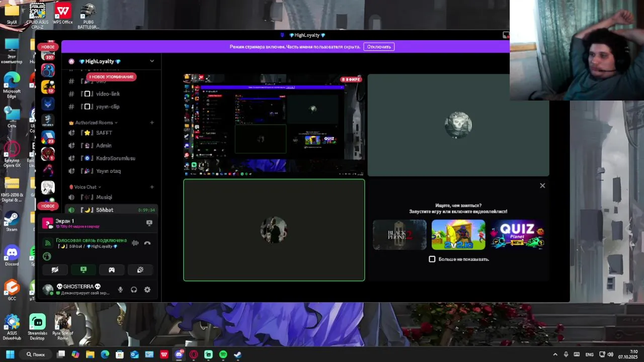This screenshot has width=644, height=362.
Task: Select the green-bordered speaking participant tile
Action: [x=274, y=230]
